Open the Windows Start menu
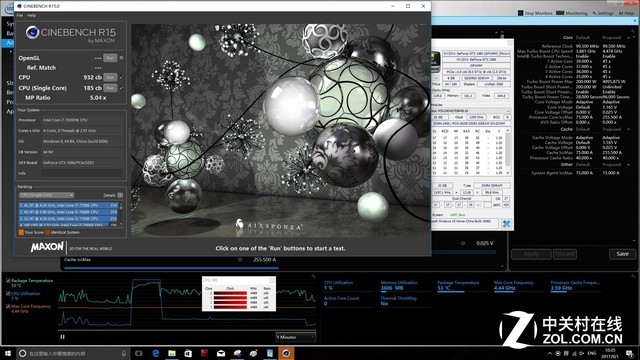Viewport: 640px width, 360px height. point(8,353)
